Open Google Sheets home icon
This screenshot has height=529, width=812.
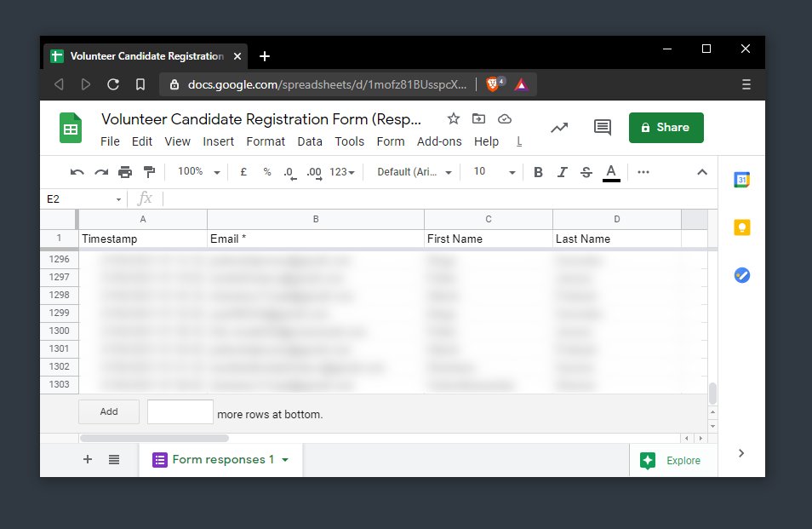pyautogui.click(x=71, y=128)
